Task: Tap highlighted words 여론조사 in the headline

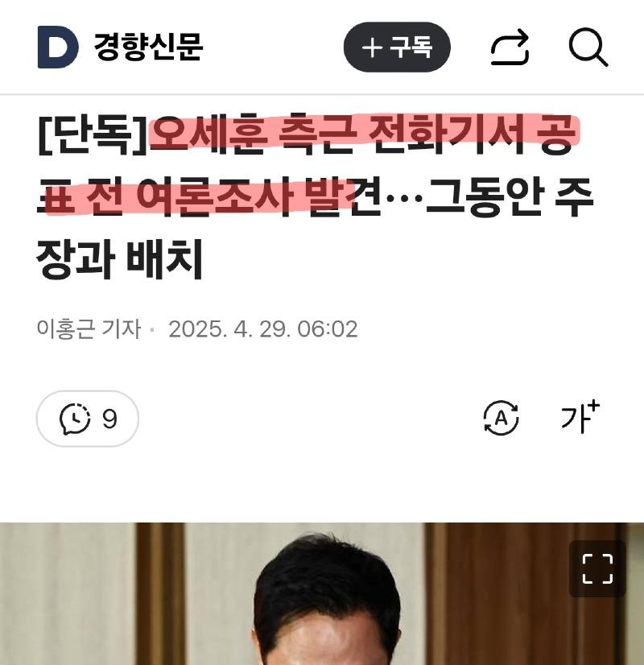Action: [x=214, y=196]
